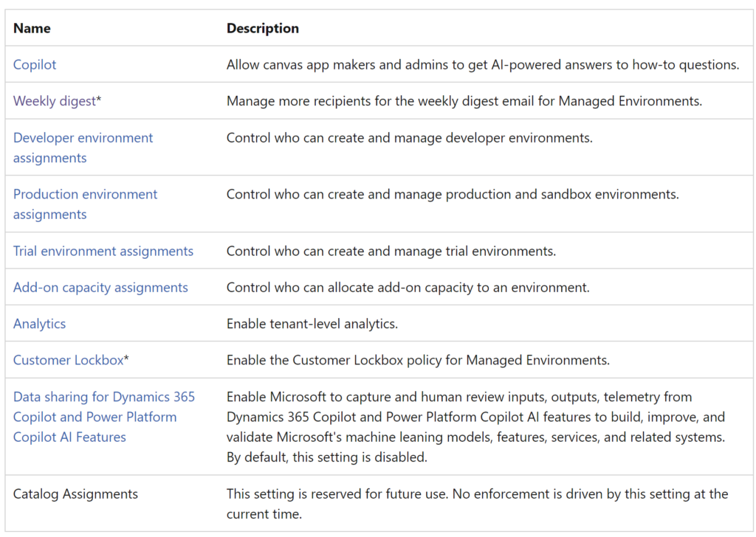Select the 'reserved for future use' description

coord(478,504)
